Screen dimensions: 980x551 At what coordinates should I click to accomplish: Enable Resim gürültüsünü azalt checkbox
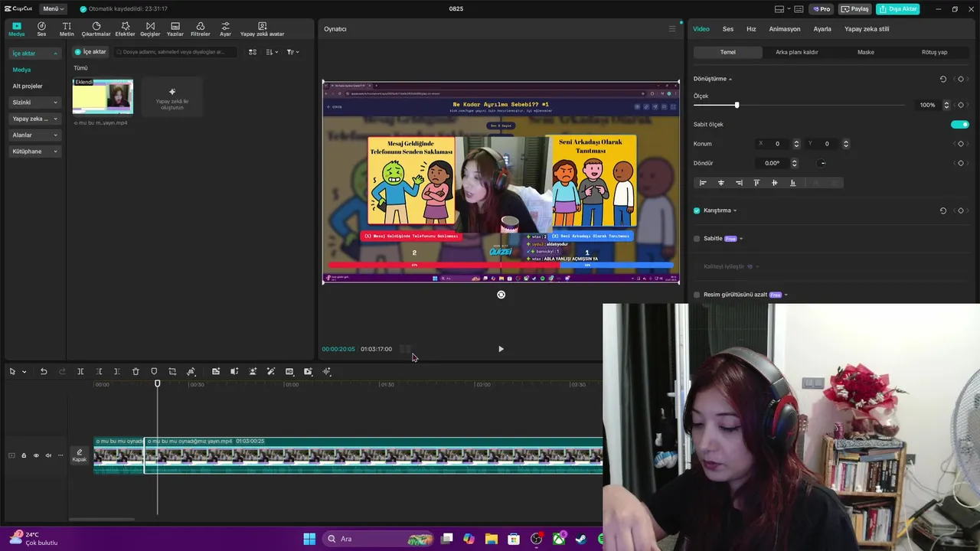click(x=697, y=295)
